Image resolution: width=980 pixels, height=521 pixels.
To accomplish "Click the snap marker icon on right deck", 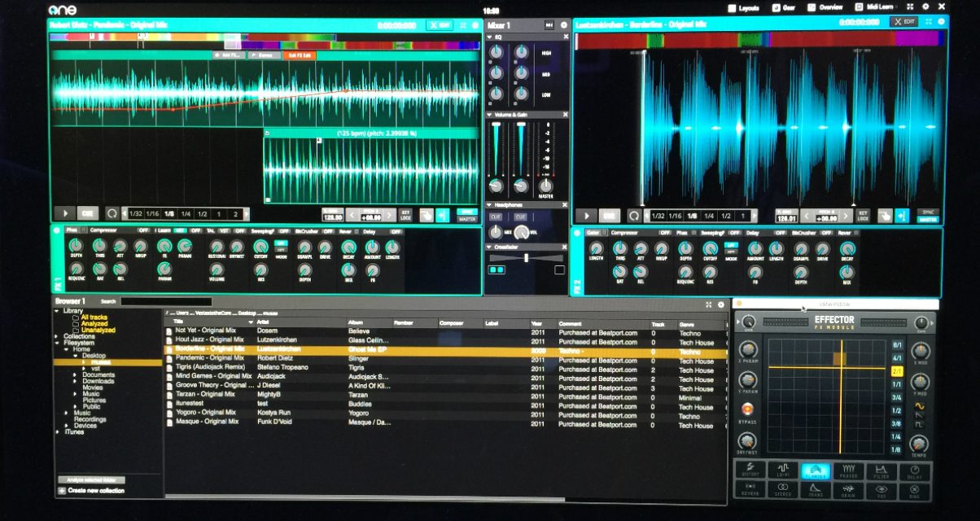I will tap(902, 216).
